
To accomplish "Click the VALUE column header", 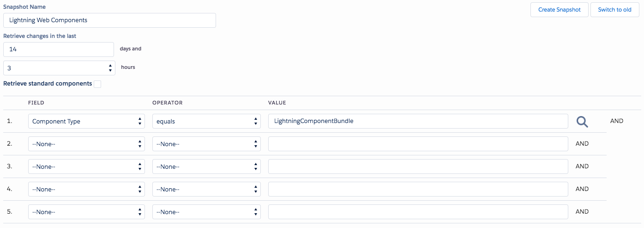I will click(x=277, y=103).
